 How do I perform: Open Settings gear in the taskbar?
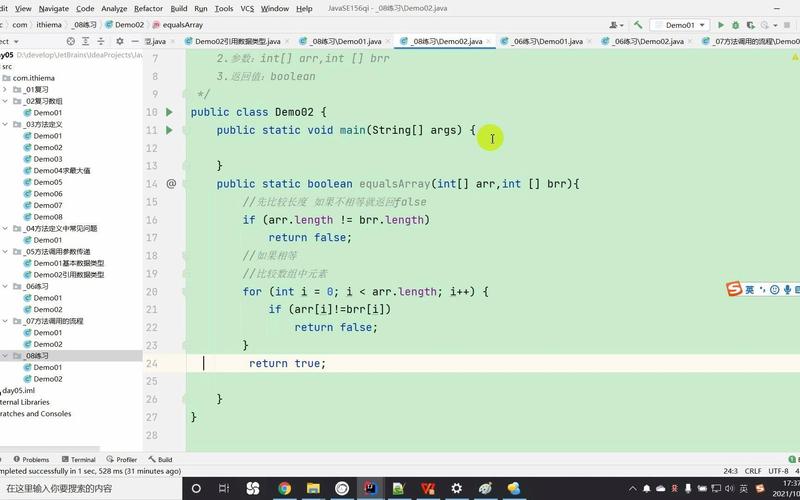click(456, 488)
